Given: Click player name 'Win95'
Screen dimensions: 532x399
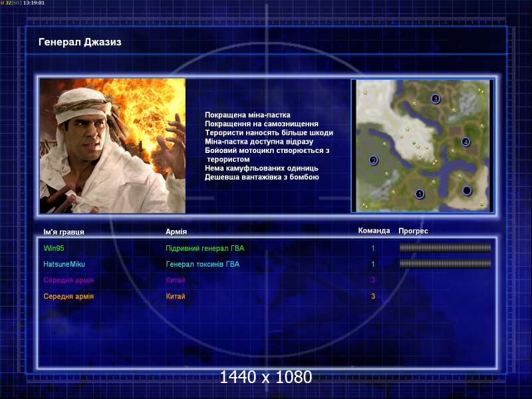Looking at the screenshot, I should tap(54, 248).
